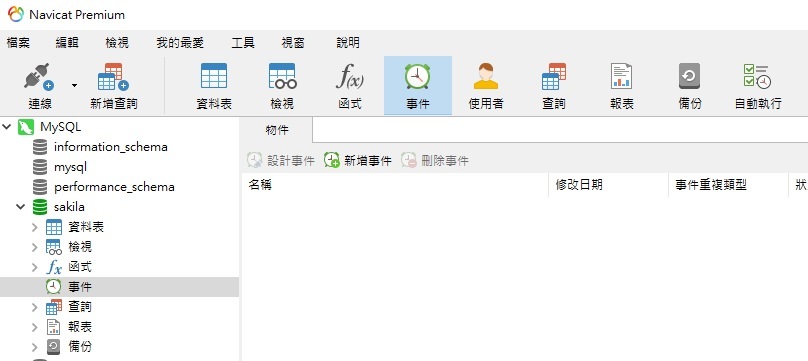
Task: Open the 連線 connection toolbar icon
Action: point(40,85)
